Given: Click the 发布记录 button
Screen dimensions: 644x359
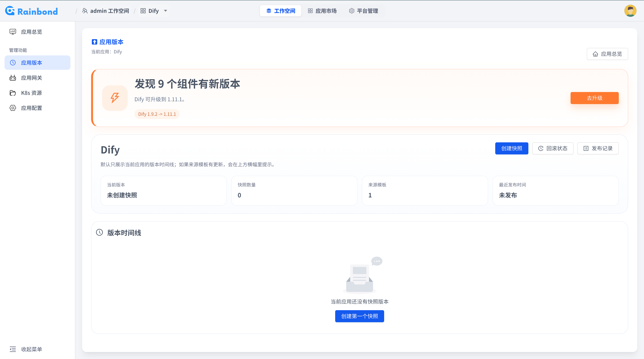Looking at the screenshot, I should pyautogui.click(x=598, y=148).
